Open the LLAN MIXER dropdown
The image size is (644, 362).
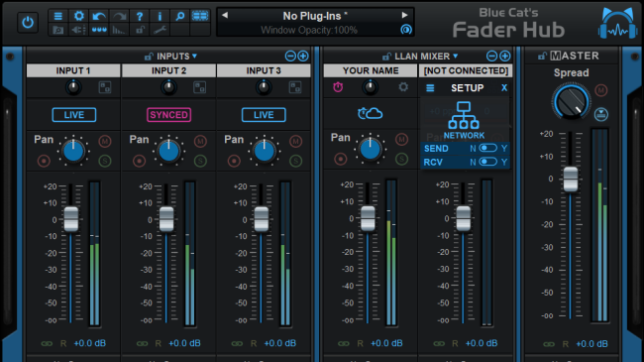pos(455,56)
